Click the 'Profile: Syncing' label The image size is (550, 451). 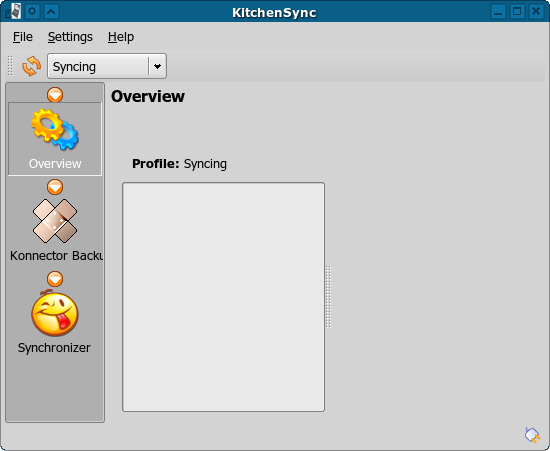tap(179, 164)
